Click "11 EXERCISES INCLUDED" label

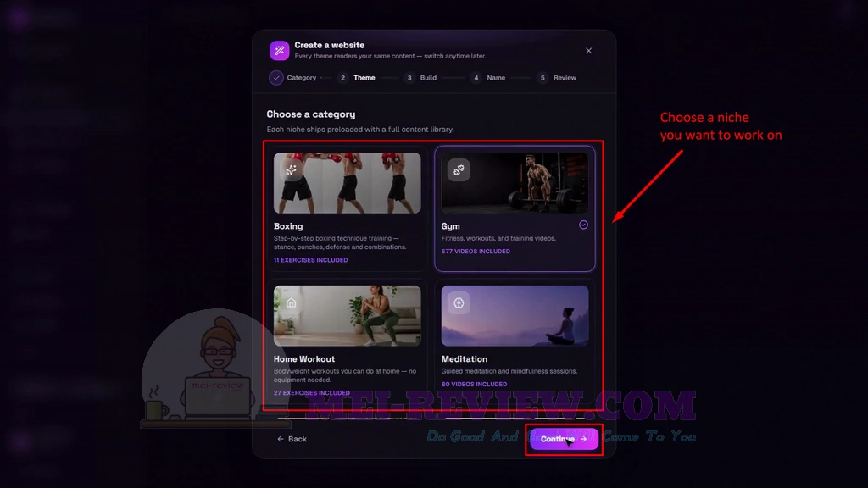click(310, 260)
